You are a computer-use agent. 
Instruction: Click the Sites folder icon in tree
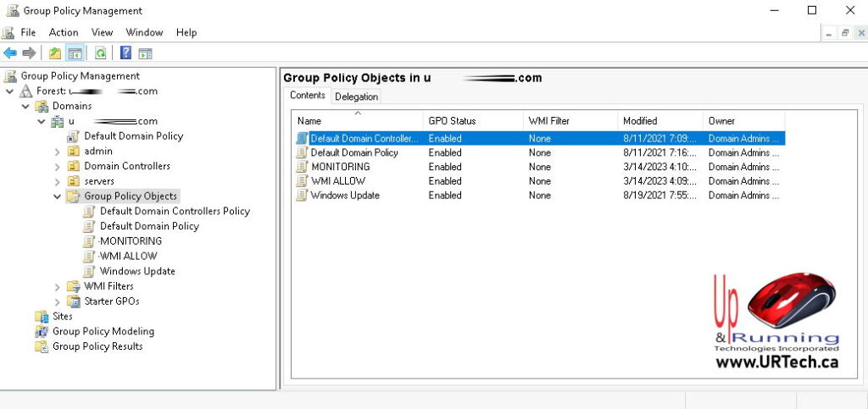(42, 316)
